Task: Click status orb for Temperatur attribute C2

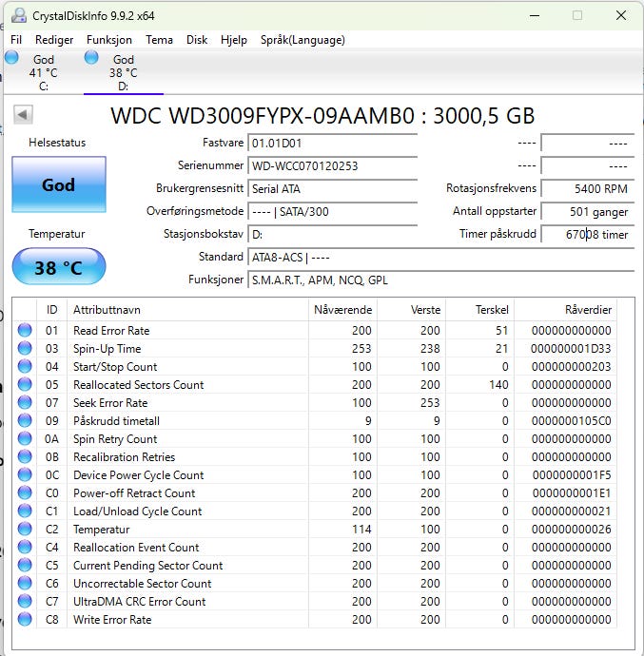Action: 25,529
